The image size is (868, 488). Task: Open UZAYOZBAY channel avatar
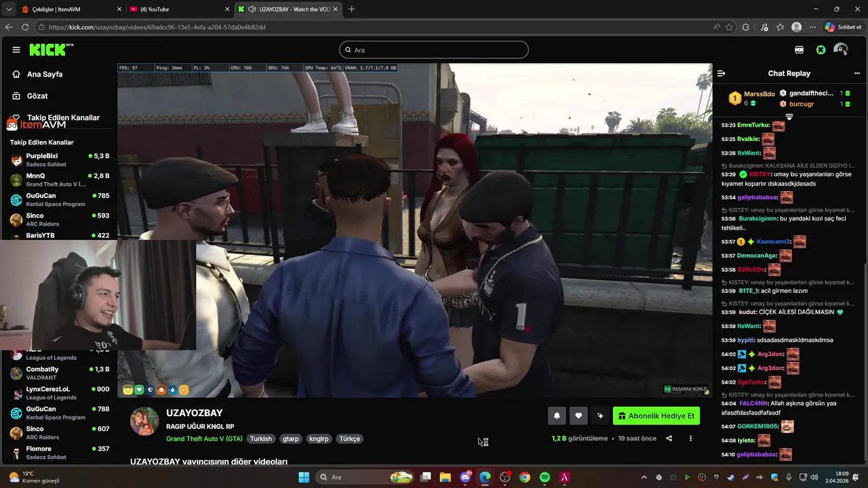144,422
